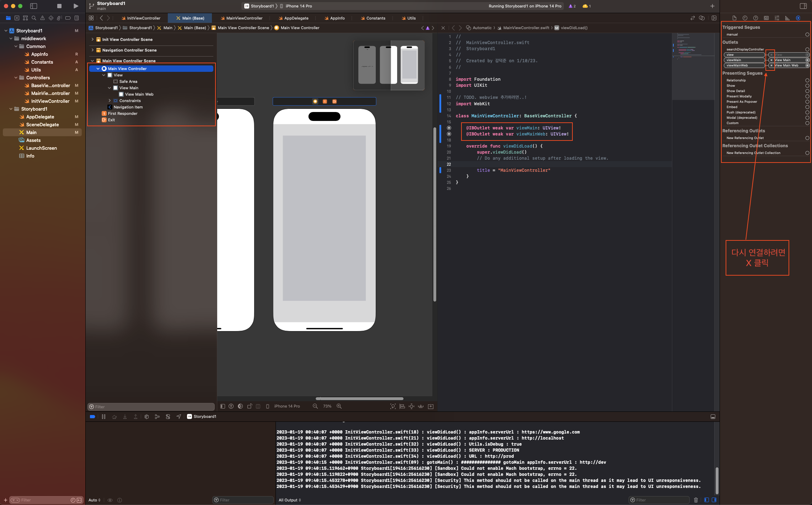Click the Embed In icon

pos(431,406)
